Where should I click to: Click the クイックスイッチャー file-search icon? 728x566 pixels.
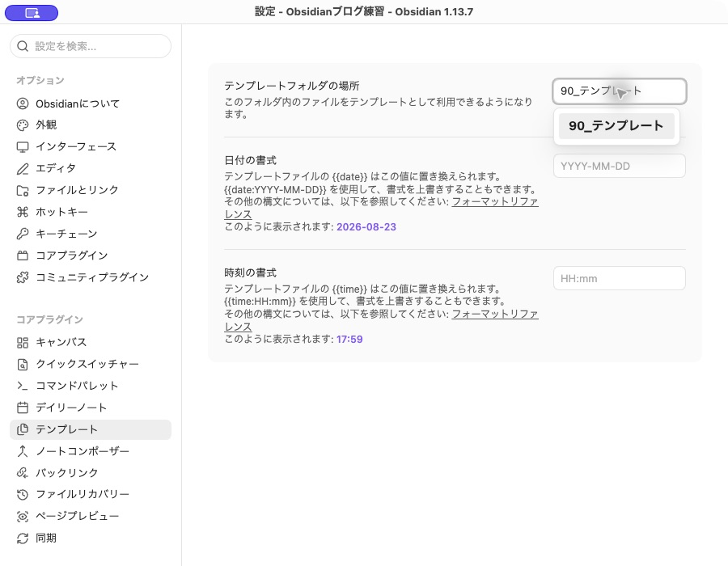click(x=23, y=364)
